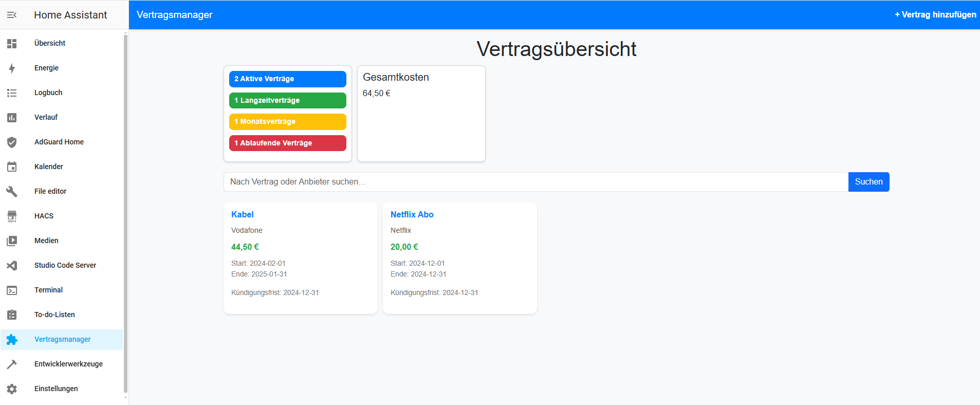
Task: Select Vertragsmanager in the sidebar
Action: point(62,340)
